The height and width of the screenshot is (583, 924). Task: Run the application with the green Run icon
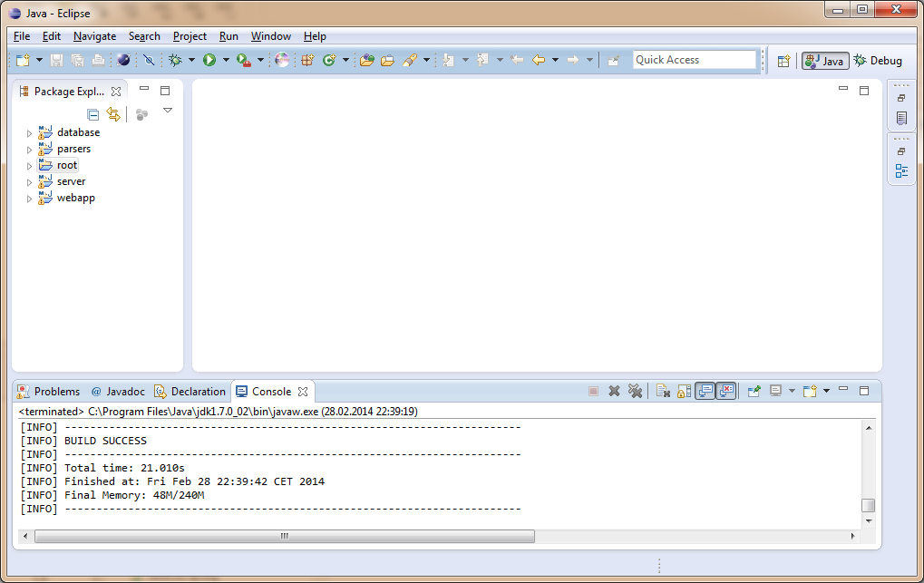(209, 60)
